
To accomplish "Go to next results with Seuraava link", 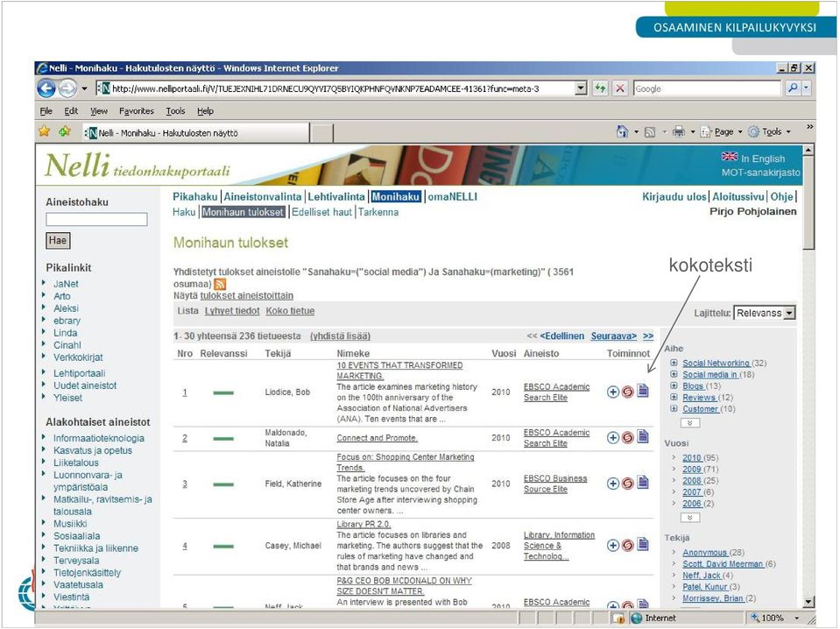I will point(613,336).
